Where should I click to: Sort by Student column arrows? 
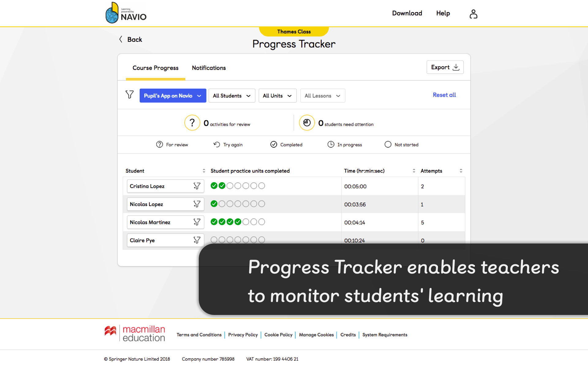pos(204,171)
